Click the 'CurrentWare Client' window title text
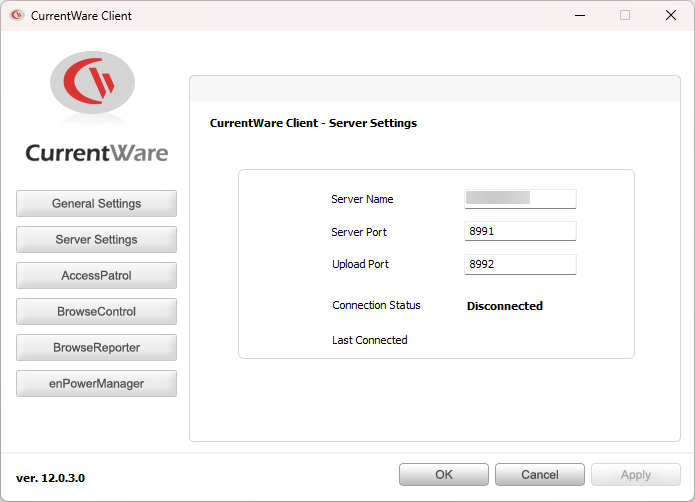The height and width of the screenshot is (502, 695). 81,16
